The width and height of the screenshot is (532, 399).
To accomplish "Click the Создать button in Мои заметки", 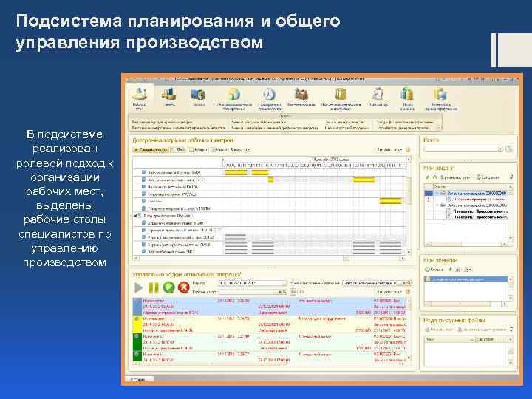I will pos(434,270).
